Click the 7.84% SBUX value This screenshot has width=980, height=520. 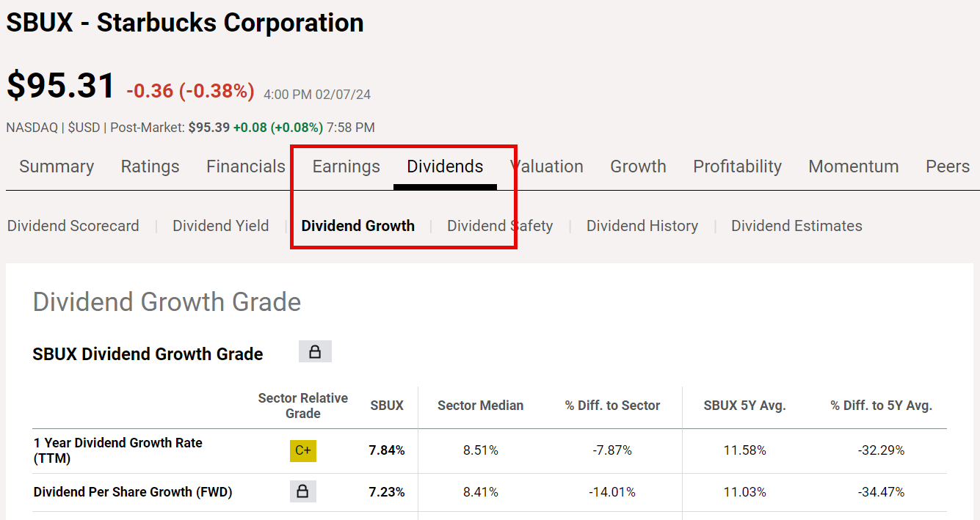pos(387,450)
